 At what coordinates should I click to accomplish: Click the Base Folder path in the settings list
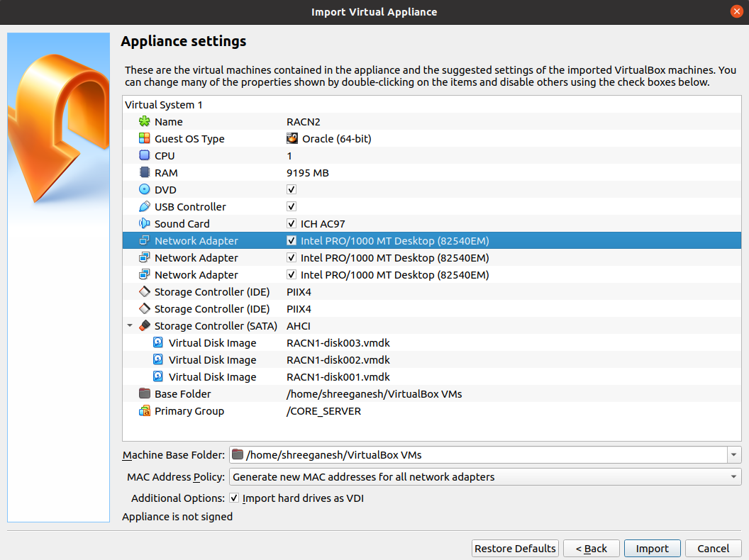click(x=374, y=394)
